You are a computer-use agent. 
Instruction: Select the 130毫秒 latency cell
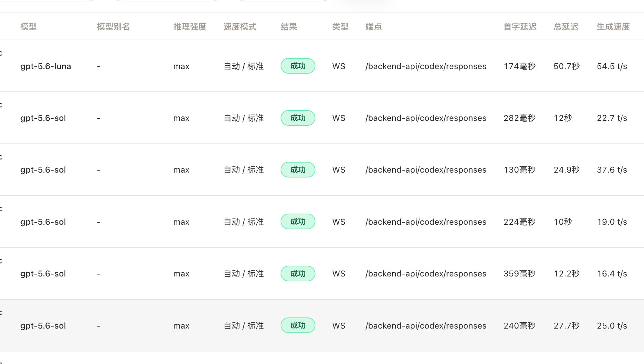(x=520, y=170)
